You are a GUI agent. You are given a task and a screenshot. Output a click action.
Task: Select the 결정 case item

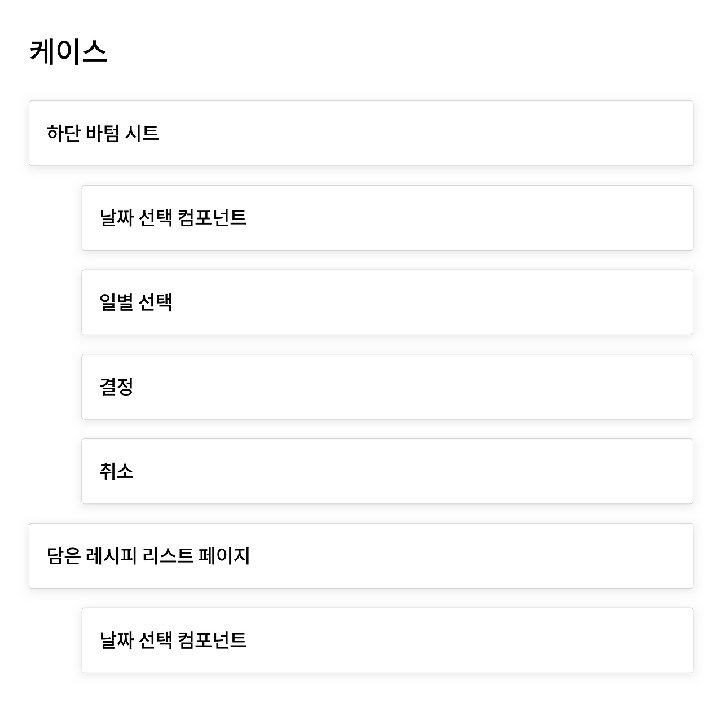[387, 387]
